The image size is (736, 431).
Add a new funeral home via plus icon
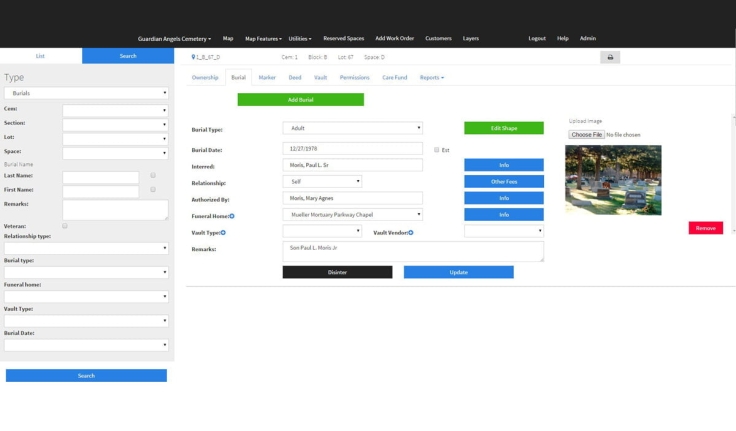(232, 215)
